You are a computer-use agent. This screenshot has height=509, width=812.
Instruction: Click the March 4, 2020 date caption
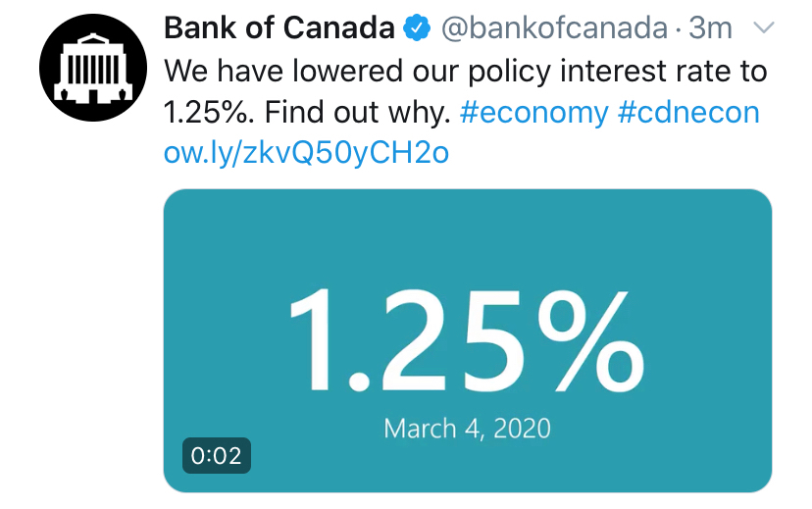click(467, 429)
